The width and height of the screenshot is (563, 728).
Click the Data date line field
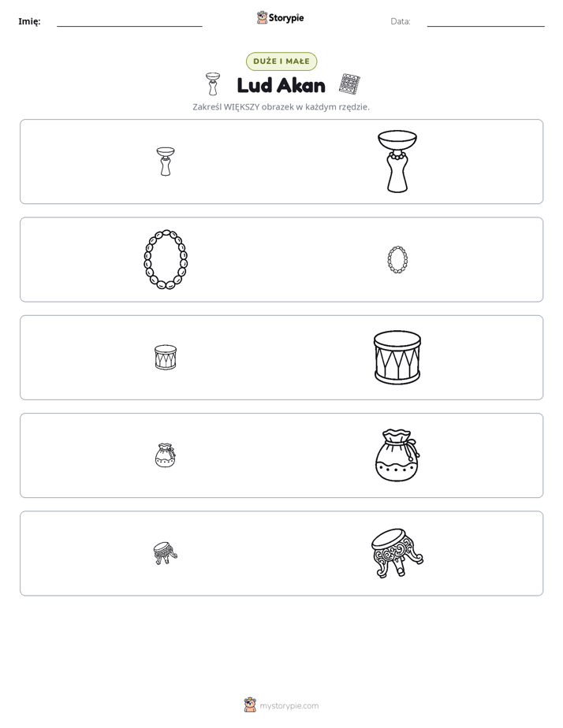click(486, 21)
